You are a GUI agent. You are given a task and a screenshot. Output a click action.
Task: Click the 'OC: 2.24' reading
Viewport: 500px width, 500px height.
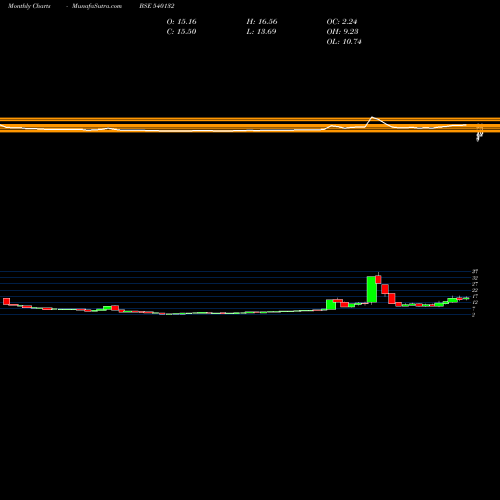[342, 22]
